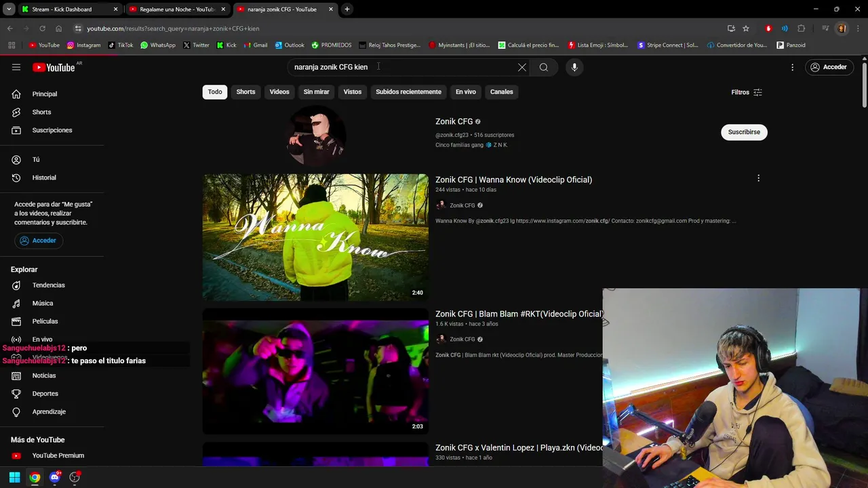Open the Windows Start menu

[14, 477]
